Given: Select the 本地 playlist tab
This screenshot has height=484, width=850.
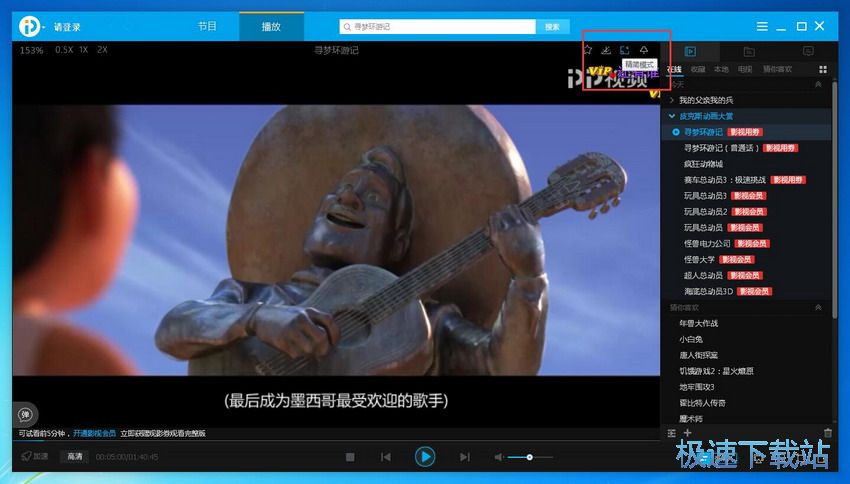Looking at the screenshot, I should click(x=721, y=69).
